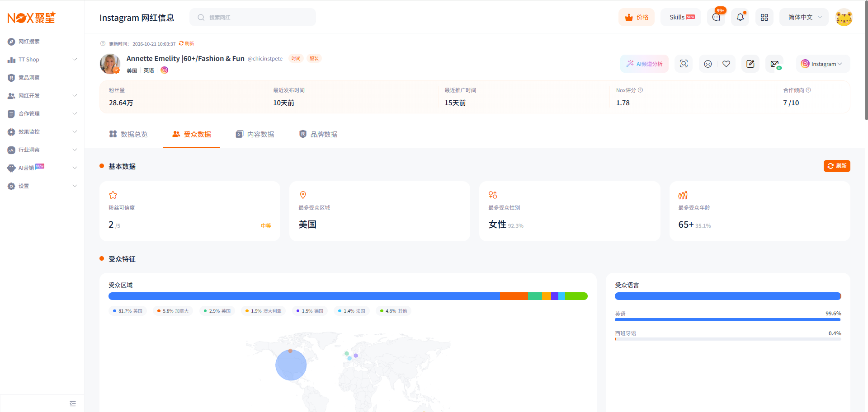868x412 pixels.
Task: Click the sad face dislike icon
Action: 708,64
